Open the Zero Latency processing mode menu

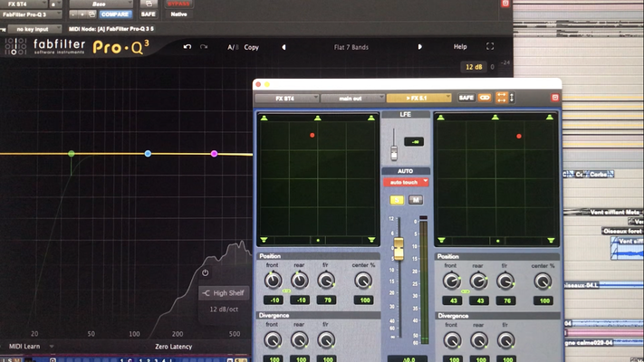point(173,347)
